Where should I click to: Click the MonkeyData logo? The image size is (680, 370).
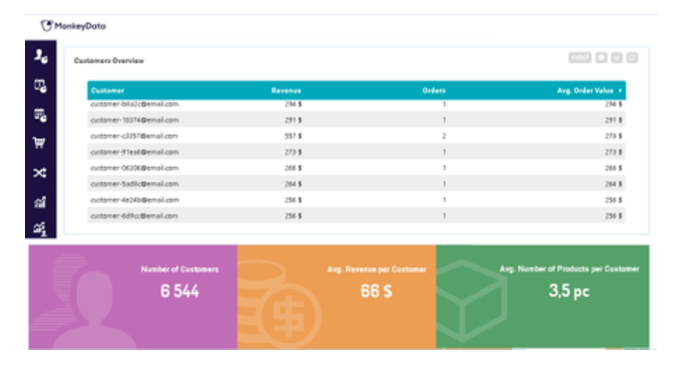pos(73,26)
